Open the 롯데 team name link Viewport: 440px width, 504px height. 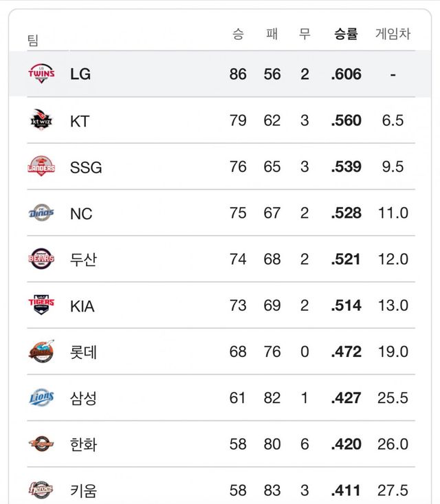coord(83,352)
